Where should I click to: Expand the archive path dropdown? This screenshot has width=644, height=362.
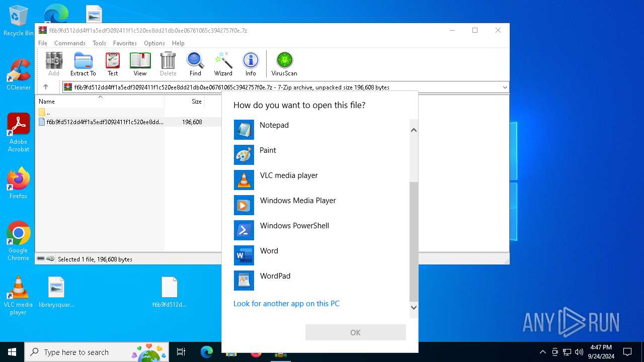click(x=505, y=87)
